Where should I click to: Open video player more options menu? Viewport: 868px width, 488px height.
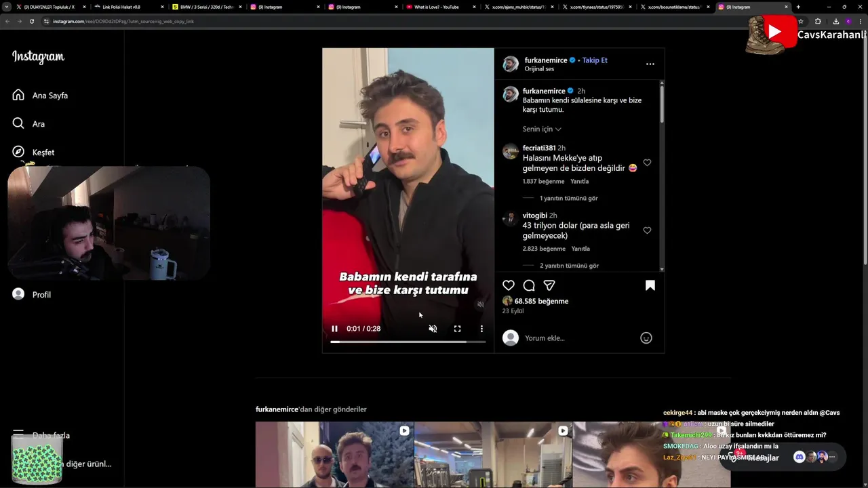click(481, 329)
